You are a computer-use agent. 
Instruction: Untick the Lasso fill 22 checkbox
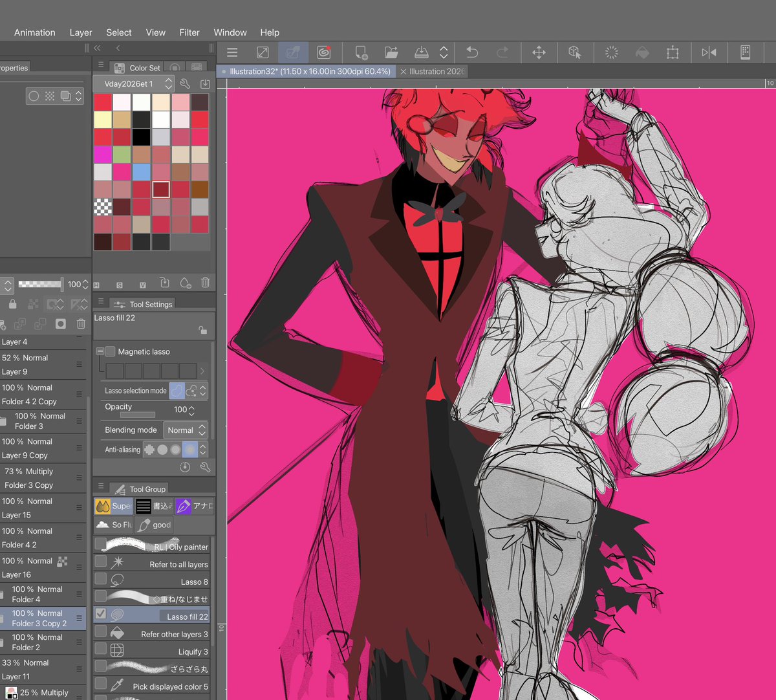[x=100, y=613]
